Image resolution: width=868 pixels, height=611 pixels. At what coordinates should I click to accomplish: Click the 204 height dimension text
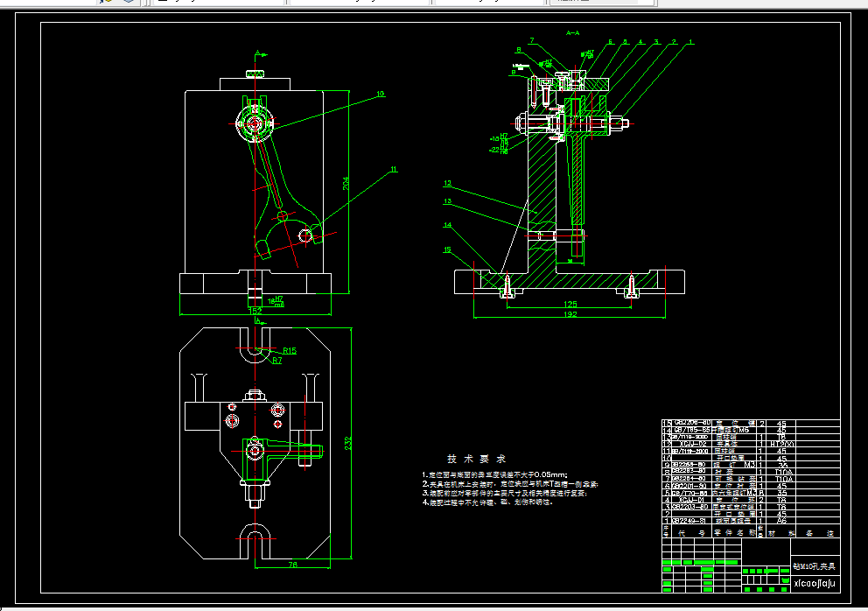click(x=346, y=183)
